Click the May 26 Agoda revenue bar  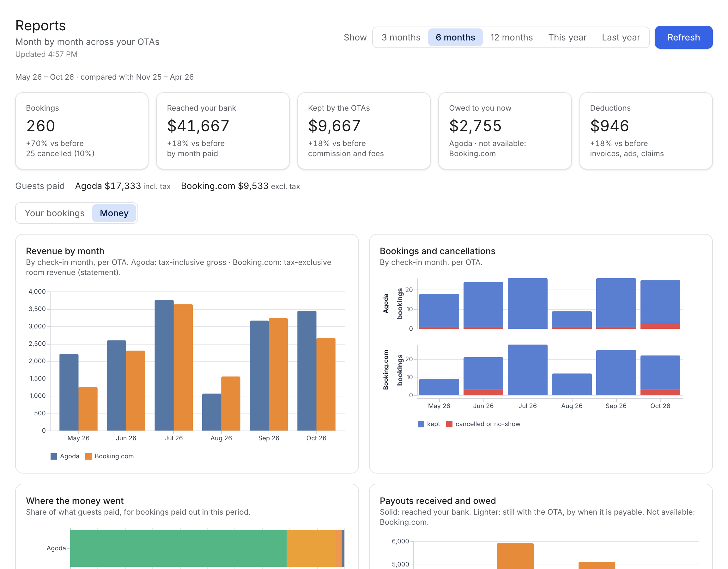[x=69, y=392]
